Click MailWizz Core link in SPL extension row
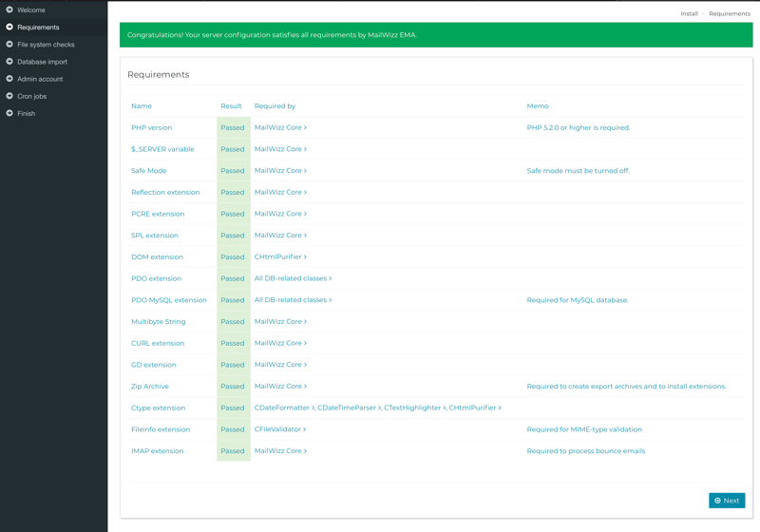Image resolution: width=760 pixels, height=532 pixels. tap(280, 235)
